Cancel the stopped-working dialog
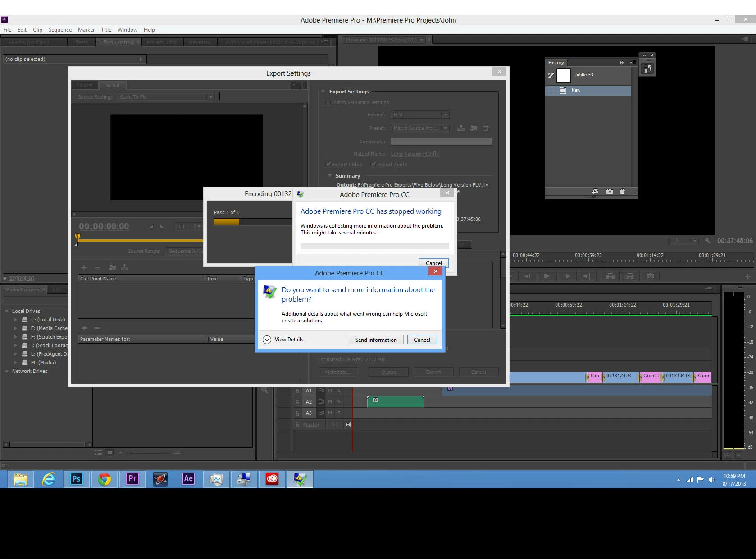Viewport: 756px width, 560px height. pyautogui.click(x=433, y=263)
